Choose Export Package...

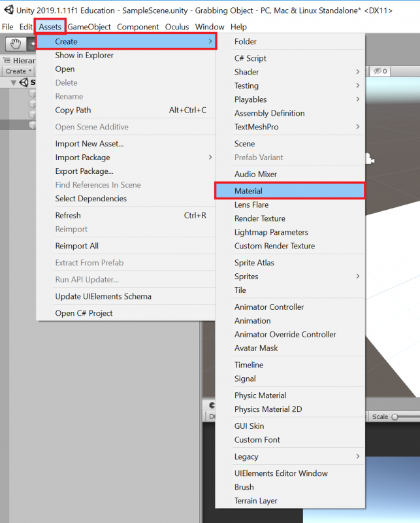pos(126,171)
